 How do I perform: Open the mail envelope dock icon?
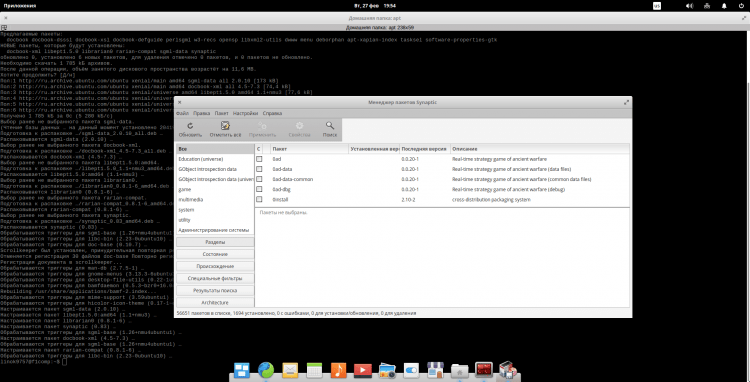(290, 371)
